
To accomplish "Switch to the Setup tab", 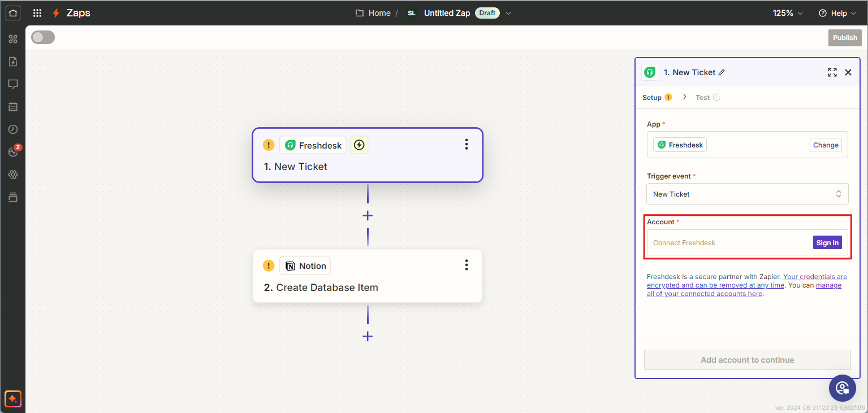I will pos(657,97).
